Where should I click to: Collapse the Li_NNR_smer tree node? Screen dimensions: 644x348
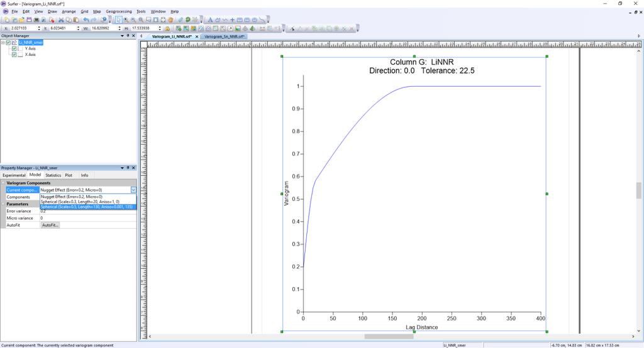pyautogui.click(x=3, y=43)
